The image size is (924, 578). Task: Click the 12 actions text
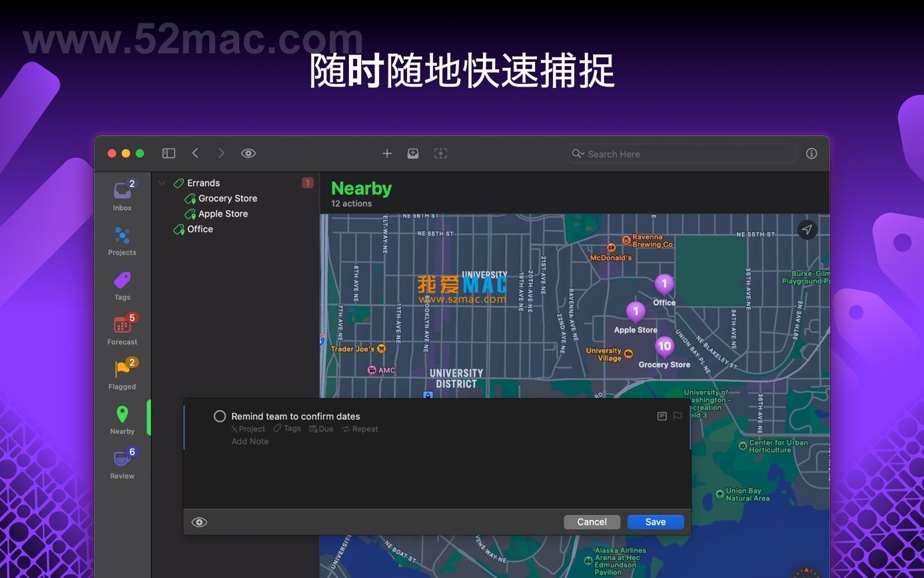(352, 203)
